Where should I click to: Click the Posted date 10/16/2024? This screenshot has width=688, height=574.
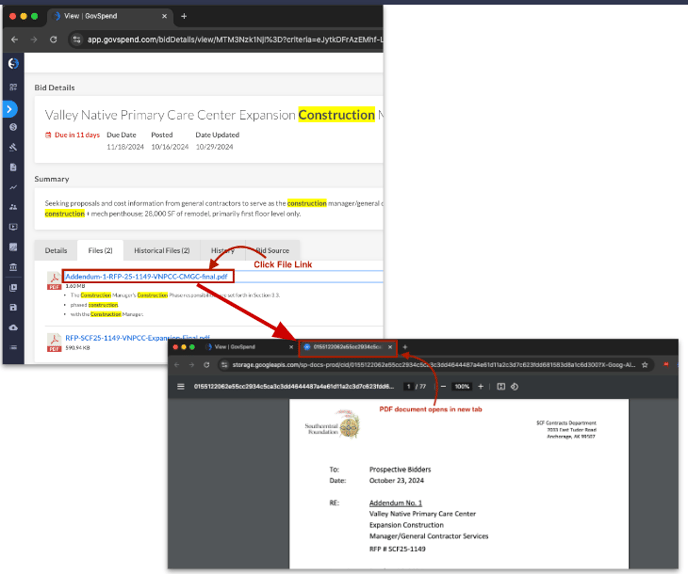click(x=170, y=147)
